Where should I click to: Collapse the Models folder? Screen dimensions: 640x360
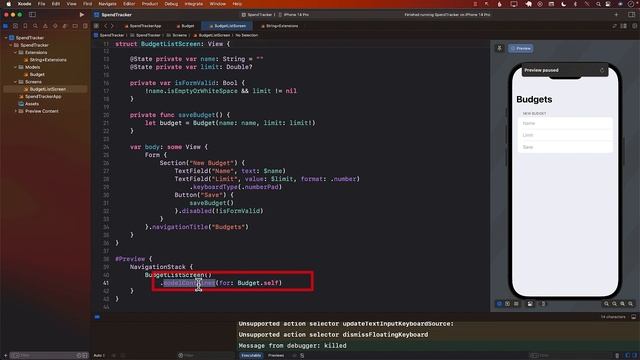click(x=16, y=67)
